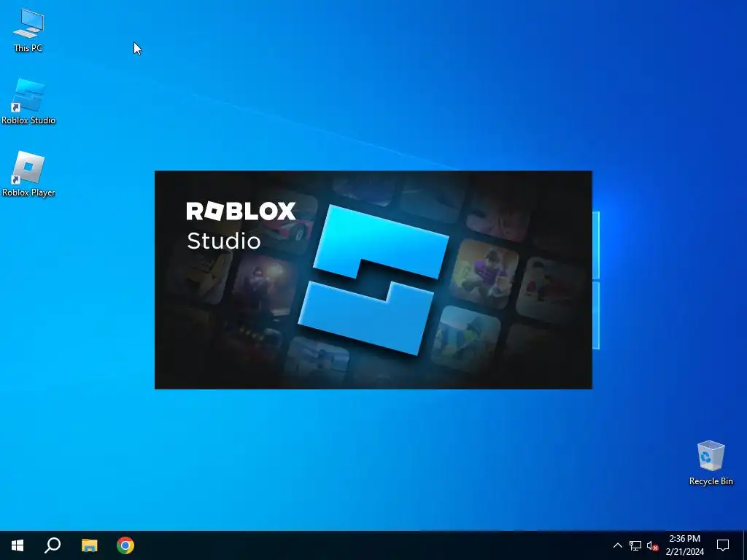Screen dimensions: 747x560
Task: Open the Windows Start menu
Action: (18, 545)
